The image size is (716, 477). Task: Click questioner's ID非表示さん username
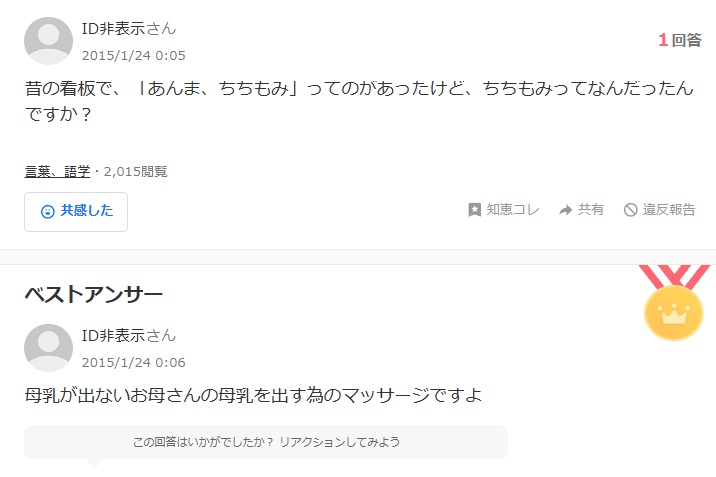[x=129, y=28]
